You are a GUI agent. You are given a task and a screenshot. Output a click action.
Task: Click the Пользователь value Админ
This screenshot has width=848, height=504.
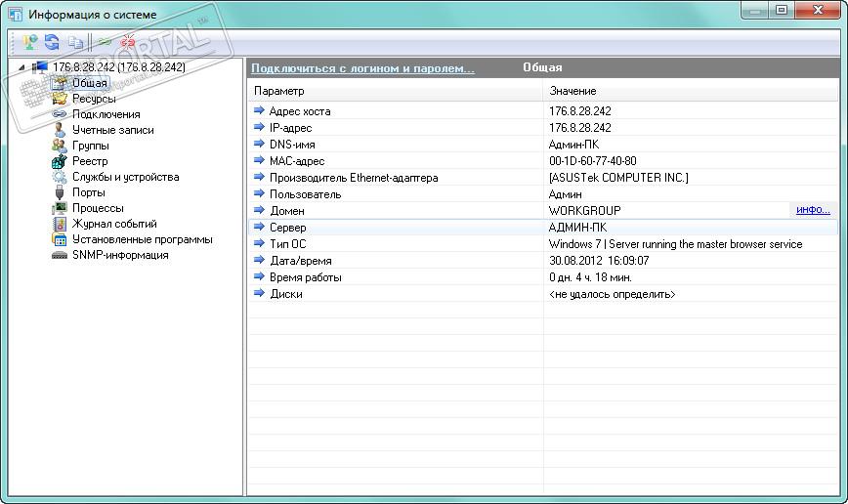click(565, 194)
